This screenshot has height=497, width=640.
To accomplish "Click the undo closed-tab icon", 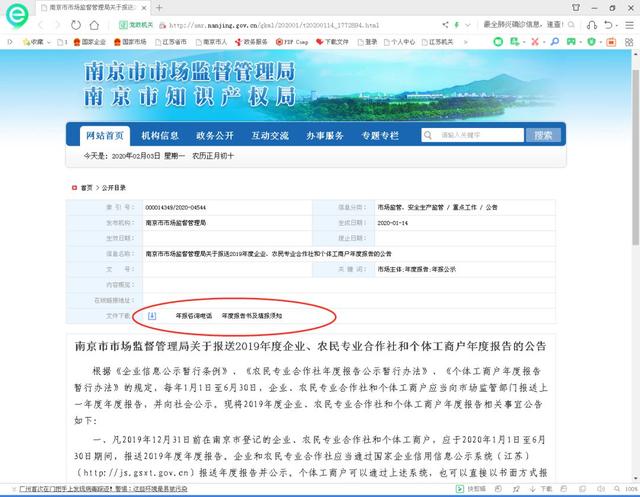I will (608, 25).
